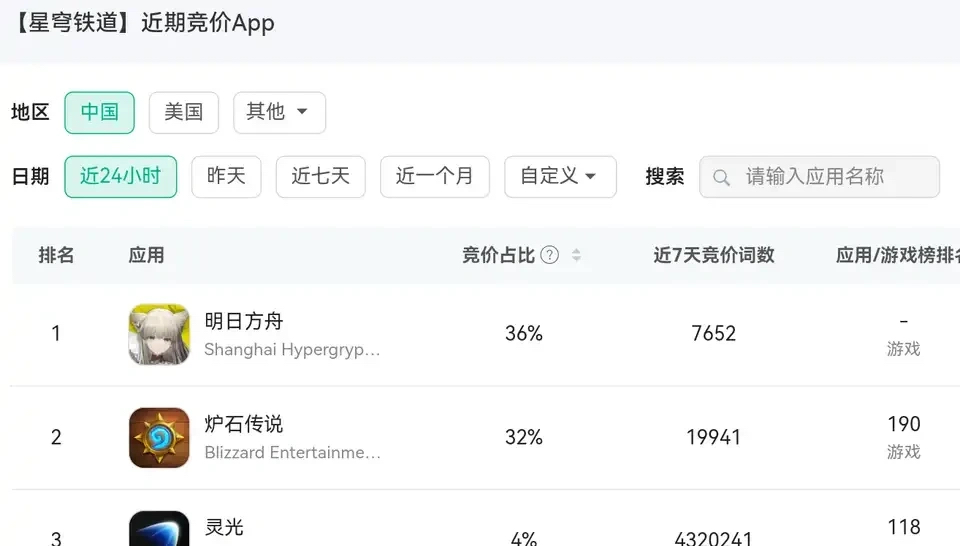960x546 pixels.
Task: Switch date filter to 近七天
Action: point(320,177)
